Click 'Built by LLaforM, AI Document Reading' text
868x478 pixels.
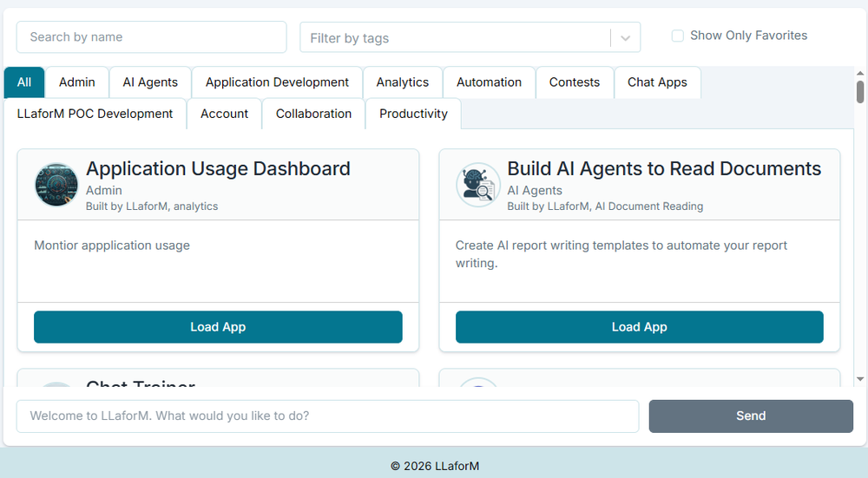pos(606,206)
